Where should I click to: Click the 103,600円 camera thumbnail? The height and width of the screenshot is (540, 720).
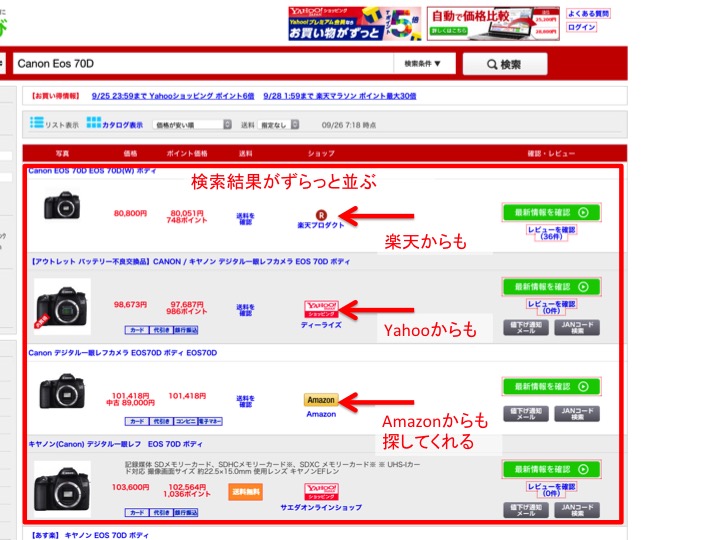[x=62, y=489]
